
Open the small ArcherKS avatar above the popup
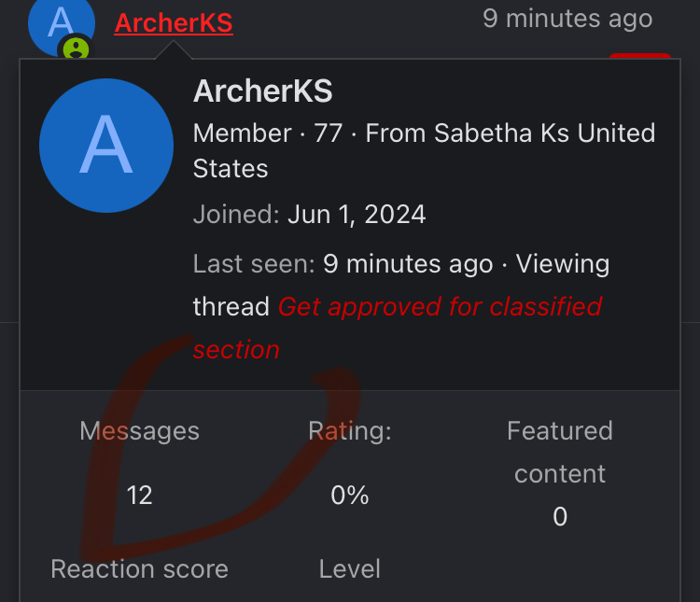pyautogui.click(x=62, y=24)
